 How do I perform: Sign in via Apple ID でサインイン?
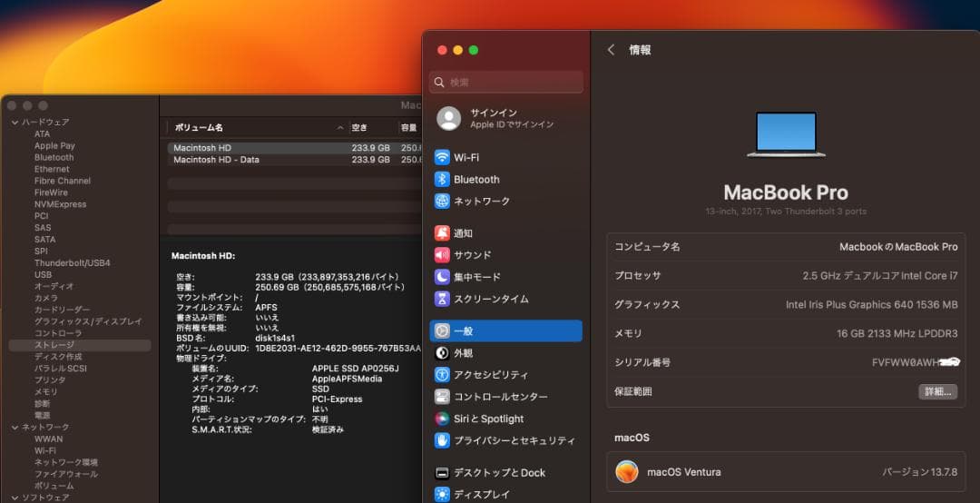click(x=512, y=124)
